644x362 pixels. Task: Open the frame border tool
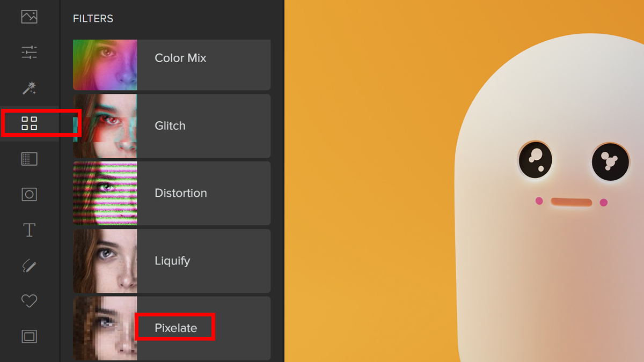pyautogui.click(x=29, y=337)
